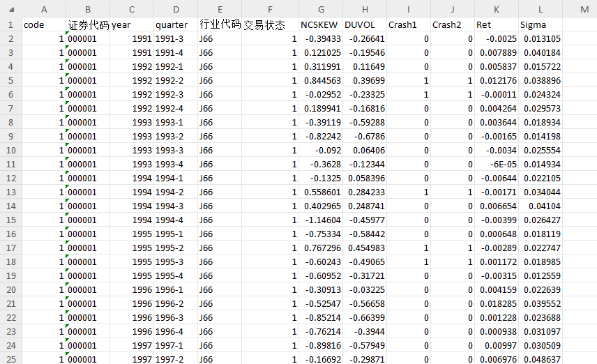Click the Select All corner triangle
597x364 pixels.
[11, 9]
